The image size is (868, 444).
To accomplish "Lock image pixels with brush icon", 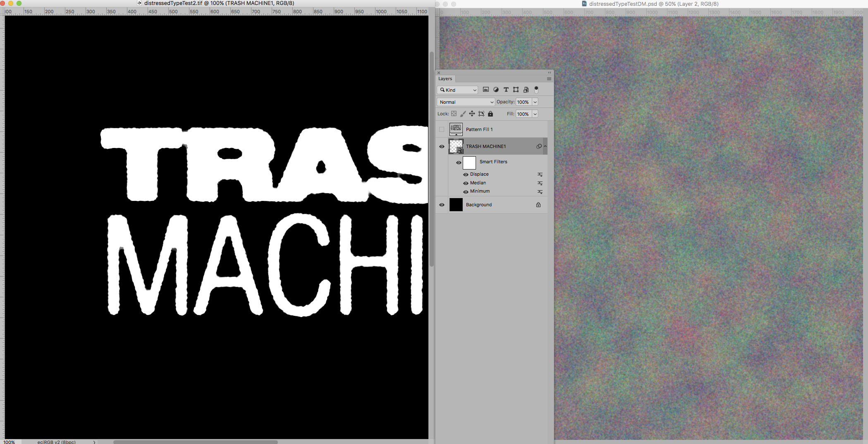I will [463, 114].
